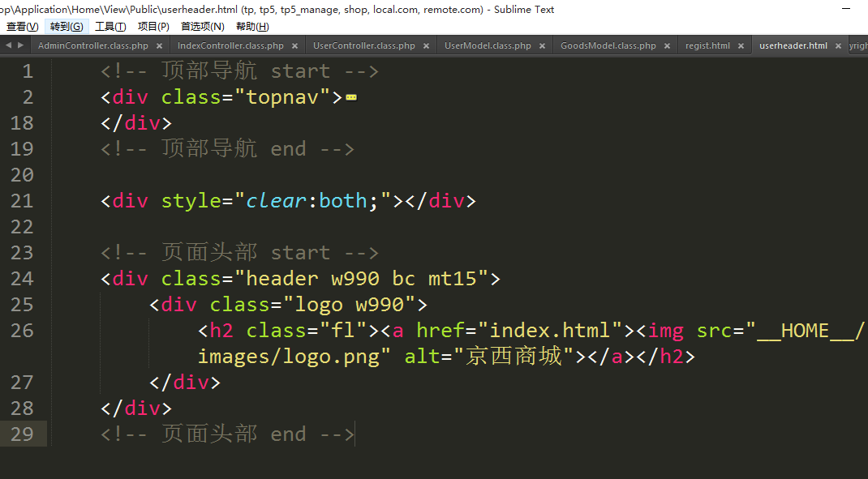Switch to the regist.html tab
868x479 pixels.
point(707,46)
